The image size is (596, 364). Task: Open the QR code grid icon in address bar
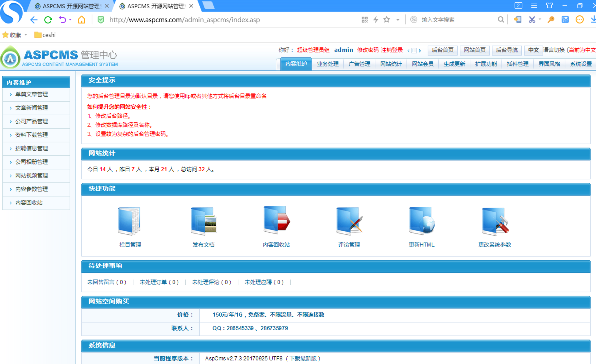point(364,20)
